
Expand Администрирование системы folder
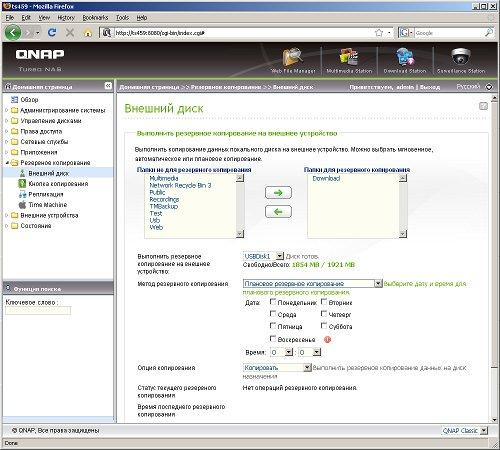7,110
